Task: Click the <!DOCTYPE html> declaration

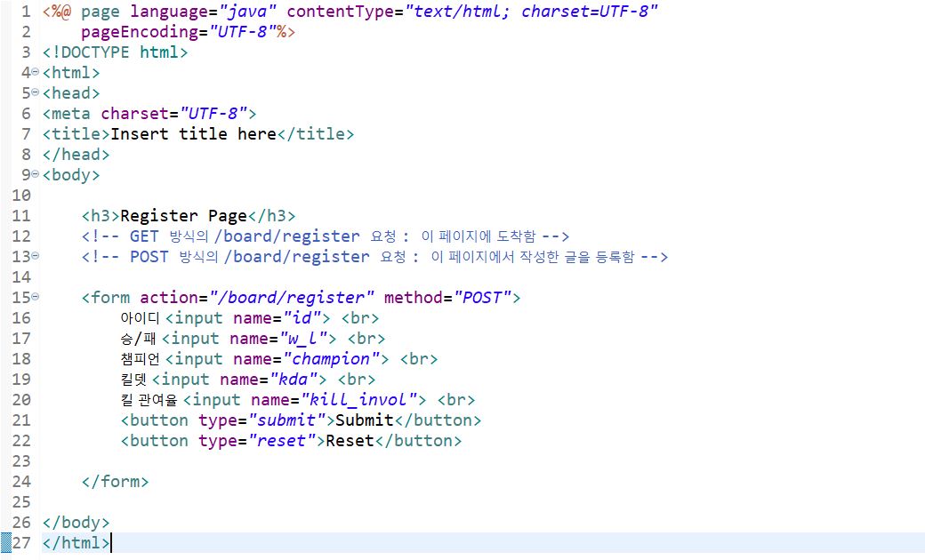Action: coord(115,52)
